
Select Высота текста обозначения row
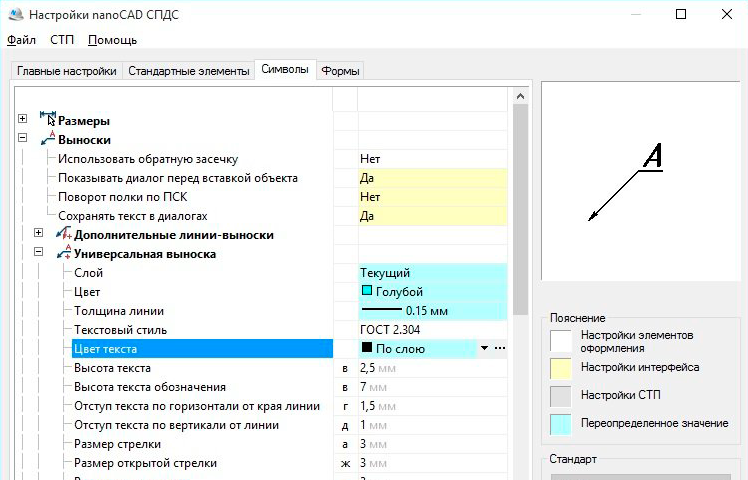(150, 387)
